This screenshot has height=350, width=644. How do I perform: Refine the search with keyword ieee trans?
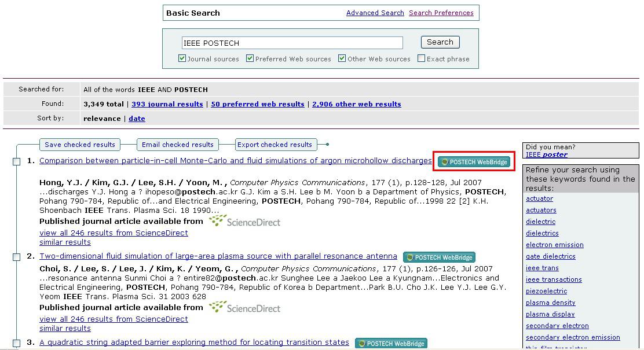point(542,268)
